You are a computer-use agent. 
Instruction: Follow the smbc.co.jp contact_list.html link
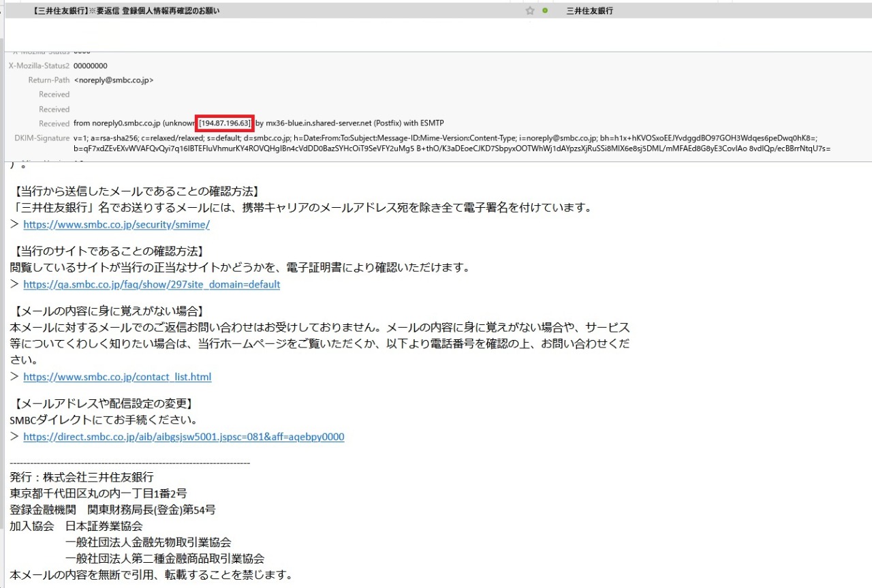click(x=117, y=377)
